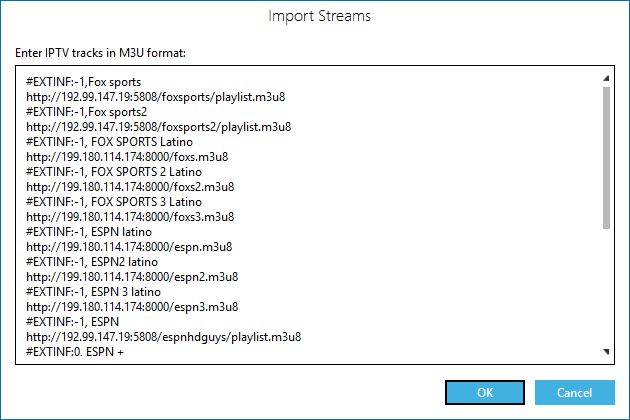Click the foxsports/playlist.m3u8 URL line
630x420 pixels.
click(155, 97)
